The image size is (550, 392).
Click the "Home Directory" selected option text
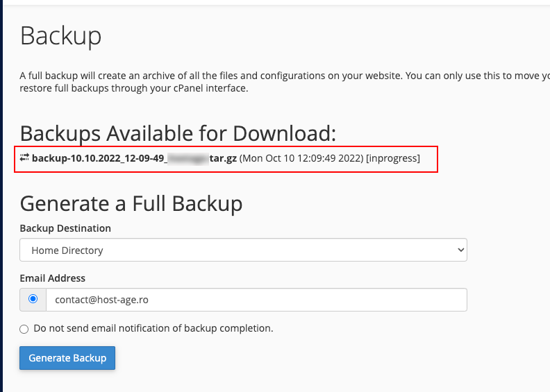click(69, 250)
